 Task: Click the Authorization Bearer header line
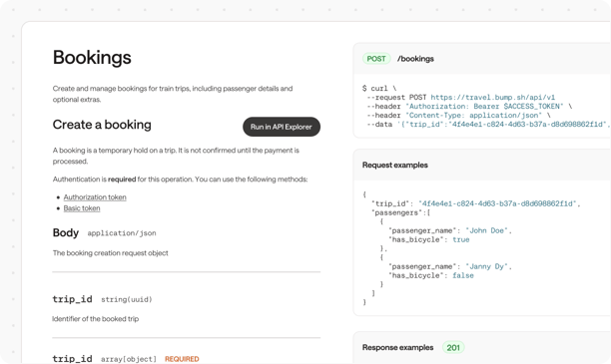pos(469,107)
